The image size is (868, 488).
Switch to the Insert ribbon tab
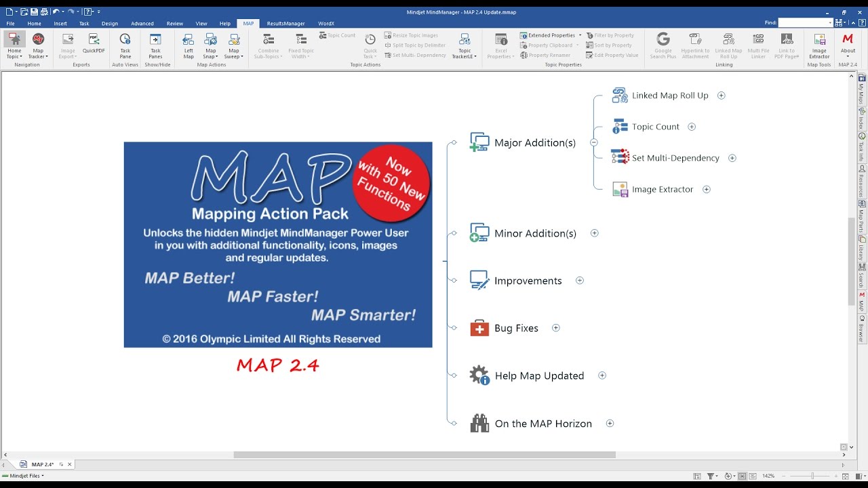coord(60,24)
